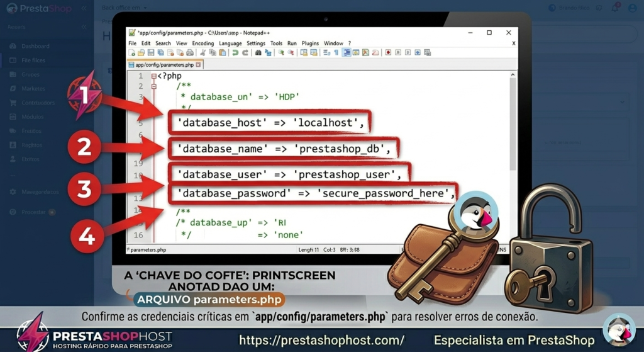
Task: Create a new file with the New icon
Action: pyautogui.click(x=131, y=53)
